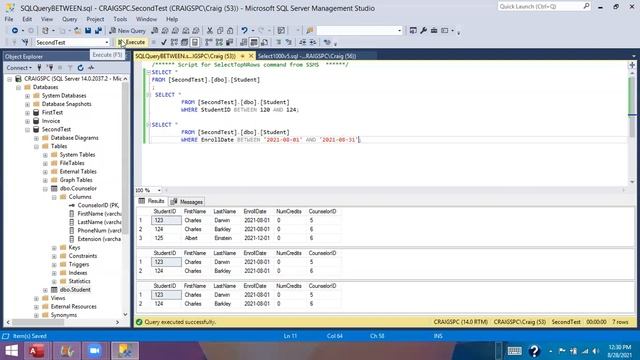
Task: Open a New Query window
Action: tap(127, 31)
